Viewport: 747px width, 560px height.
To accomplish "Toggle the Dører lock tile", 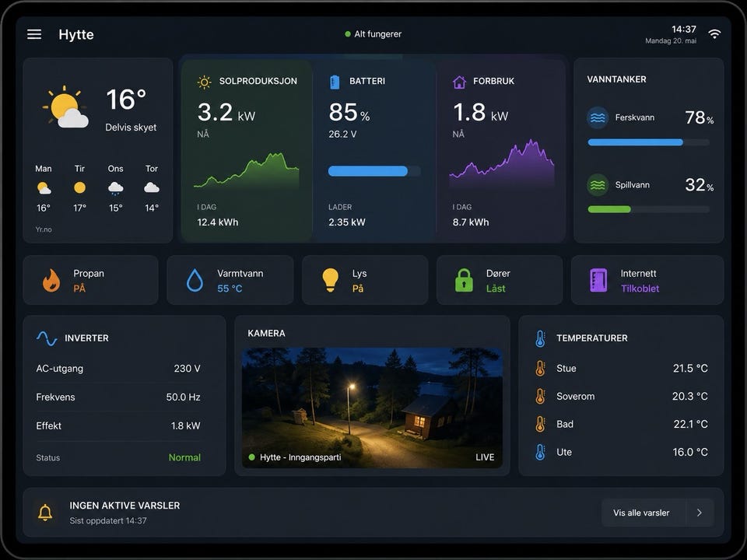I will tap(500, 280).
